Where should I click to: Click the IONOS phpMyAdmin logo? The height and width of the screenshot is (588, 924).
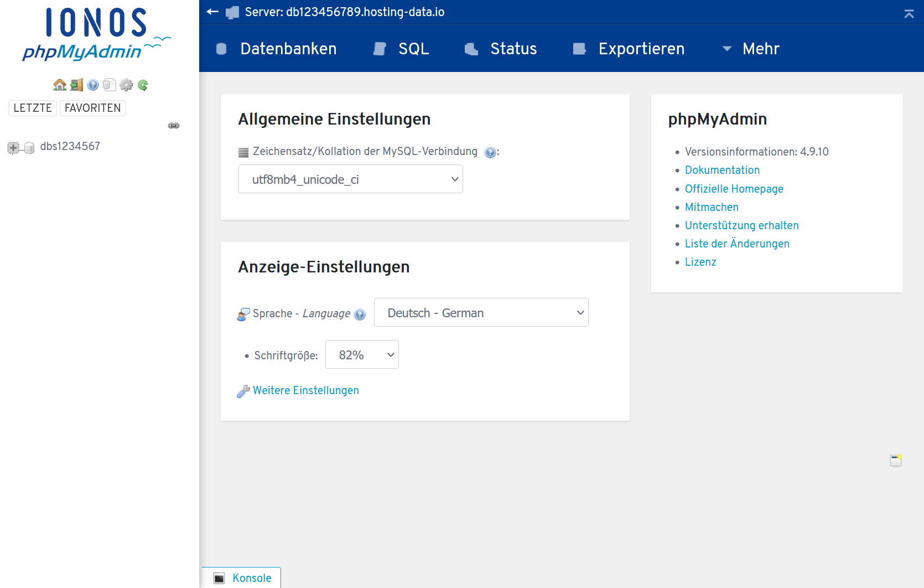pos(96,34)
